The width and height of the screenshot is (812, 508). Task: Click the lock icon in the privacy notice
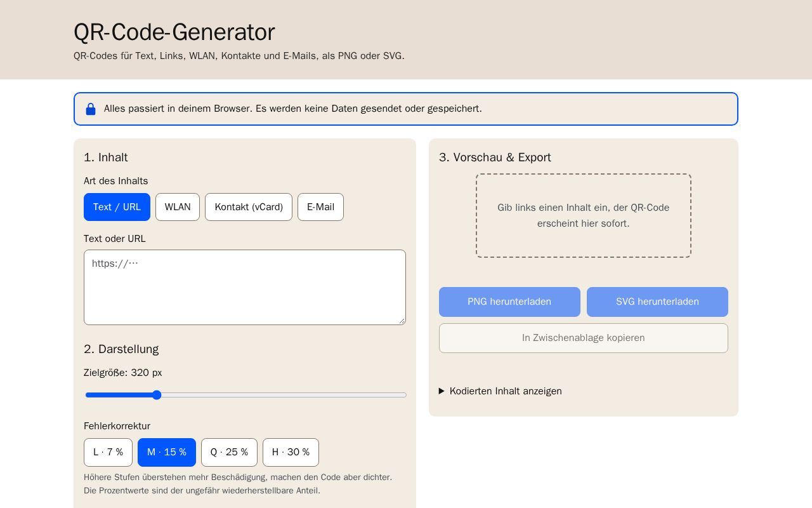[91, 109]
